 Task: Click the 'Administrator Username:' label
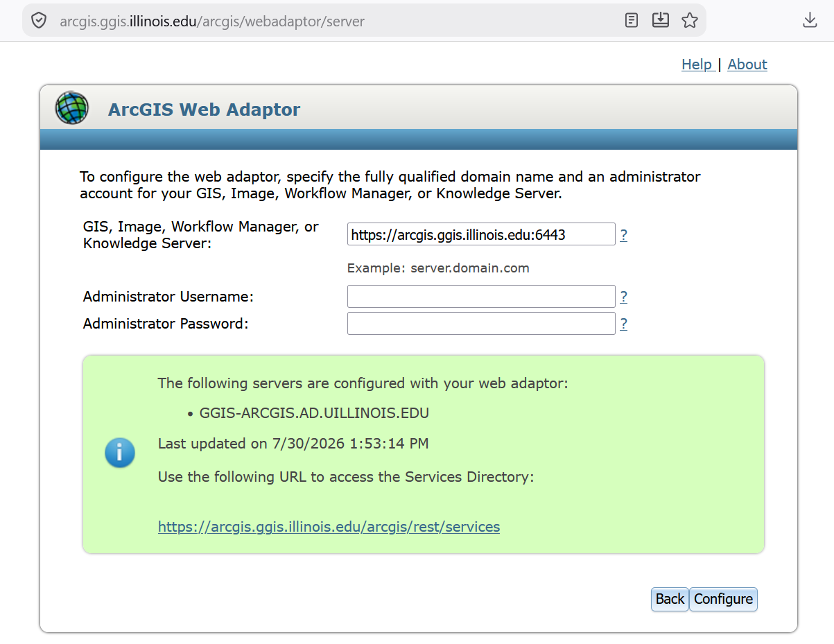(168, 297)
